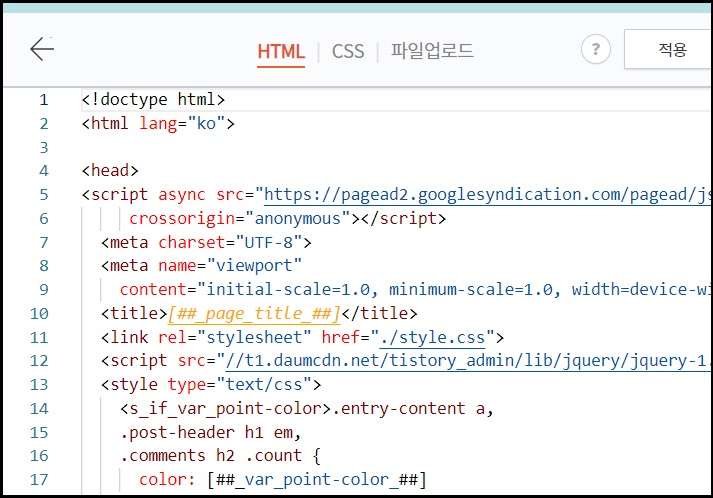This screenshot has height=498, width=713.
Task: Click the meta name="viewport" line
Action: click(x=201, y=266)
